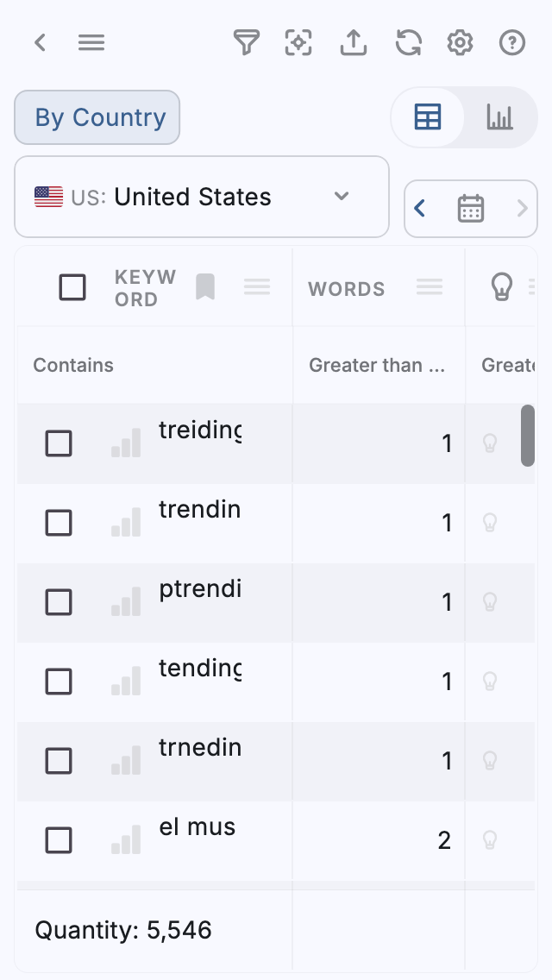Switch to chart view
This screenshot has width=552, height=980.
499,117
